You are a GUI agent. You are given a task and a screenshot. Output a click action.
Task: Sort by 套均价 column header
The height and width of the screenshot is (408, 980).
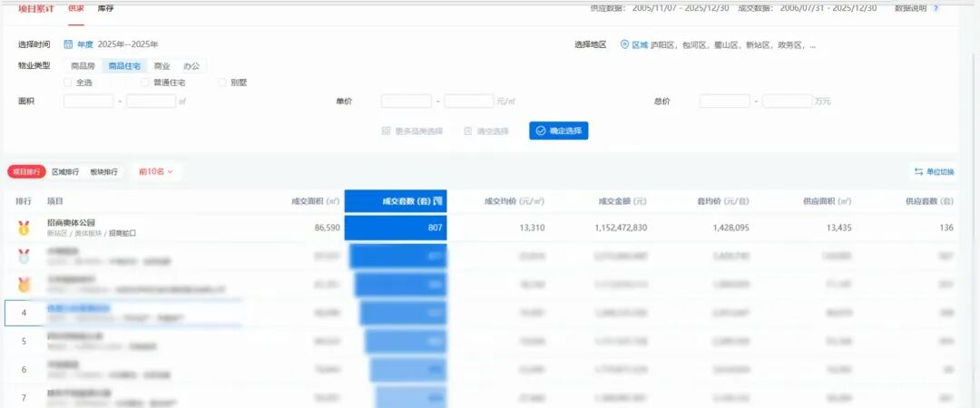723,201
